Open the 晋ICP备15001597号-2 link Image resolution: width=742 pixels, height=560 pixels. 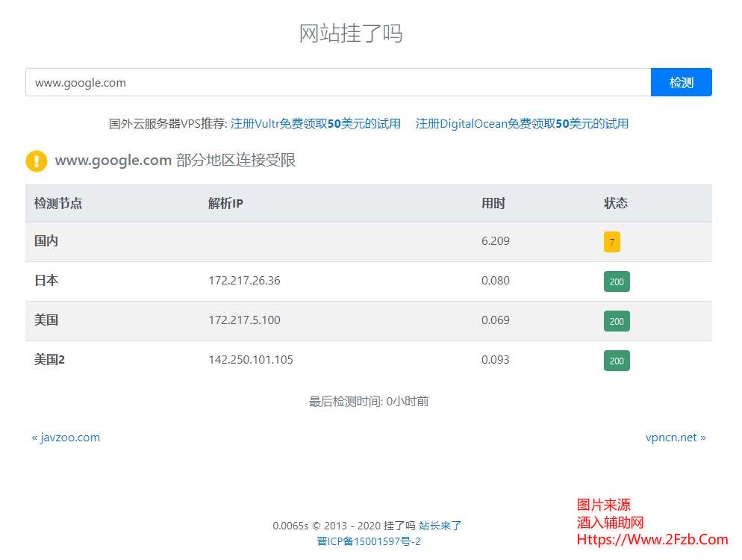(x=369, y=541)
